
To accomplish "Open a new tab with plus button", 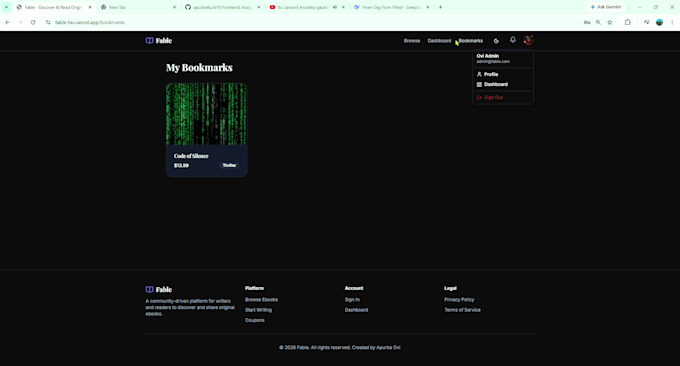I will pos(440,7).
